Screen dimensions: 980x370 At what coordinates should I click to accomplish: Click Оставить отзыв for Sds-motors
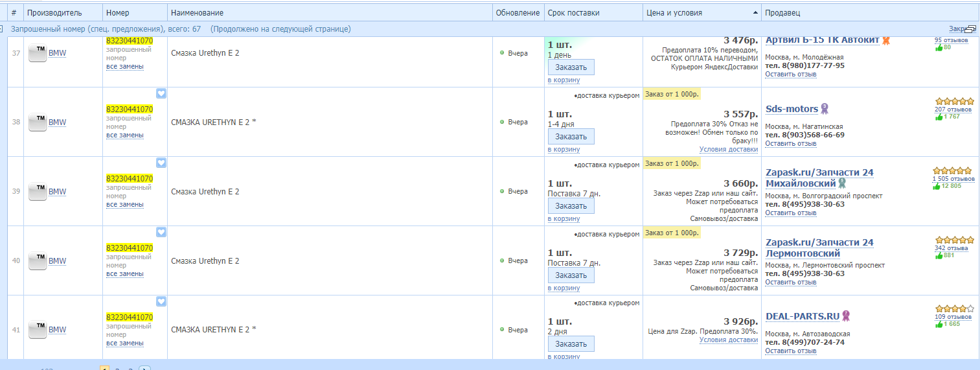791,143
